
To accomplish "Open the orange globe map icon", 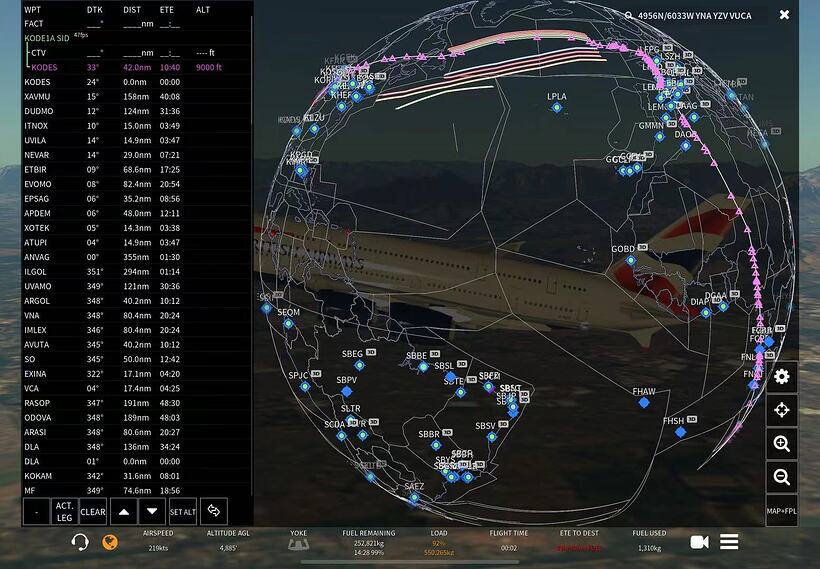I will [110, 542].
